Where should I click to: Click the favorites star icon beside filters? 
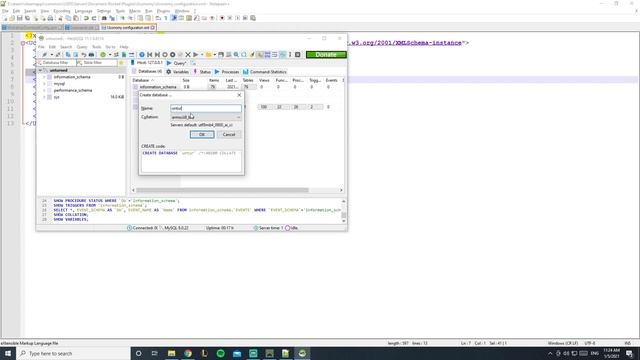tap(121, 63)
